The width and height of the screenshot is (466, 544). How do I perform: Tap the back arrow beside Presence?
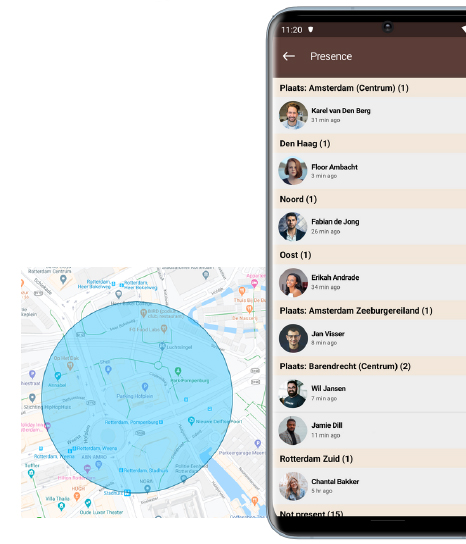coord(289,56)
